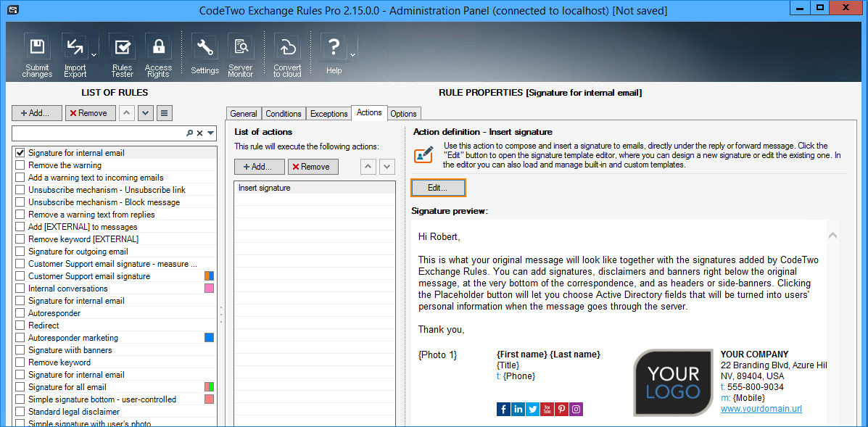Click the LinkedIn icon in the signature preview
868x427 pixels.
(518, 410)
